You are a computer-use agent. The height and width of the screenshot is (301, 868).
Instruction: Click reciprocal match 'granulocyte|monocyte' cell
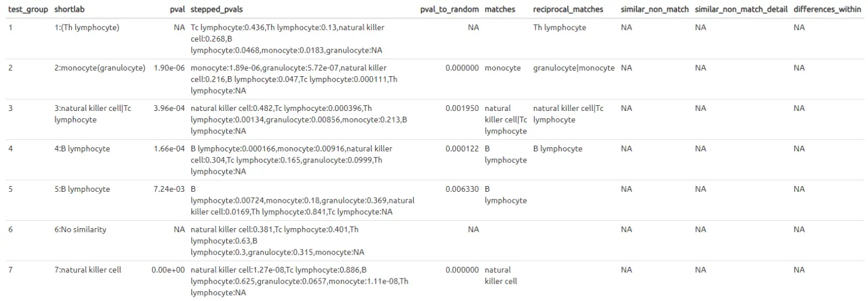coord(573,68)
